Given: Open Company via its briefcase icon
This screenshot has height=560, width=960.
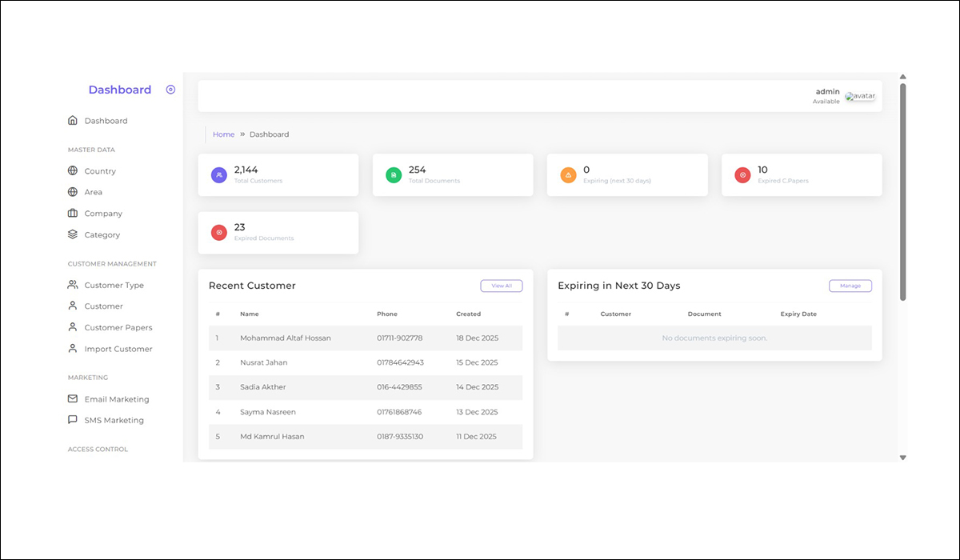Looking at the screenshot, I should tap(73, 214).
